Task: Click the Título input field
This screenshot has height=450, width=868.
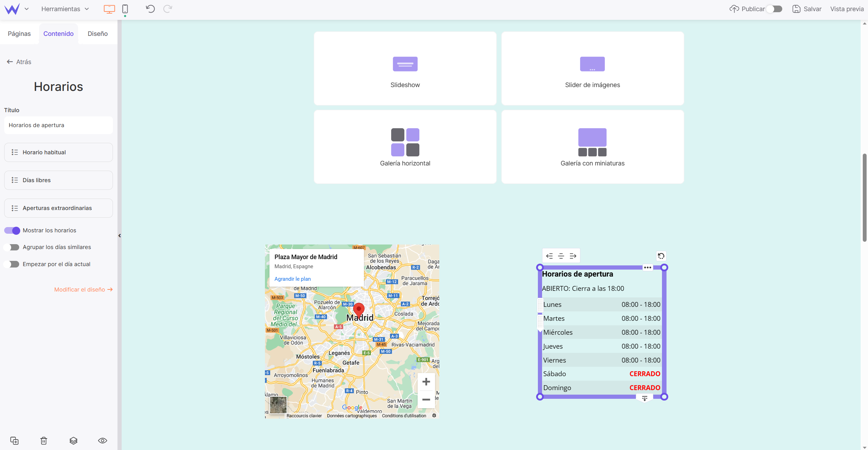Action: 58,125
